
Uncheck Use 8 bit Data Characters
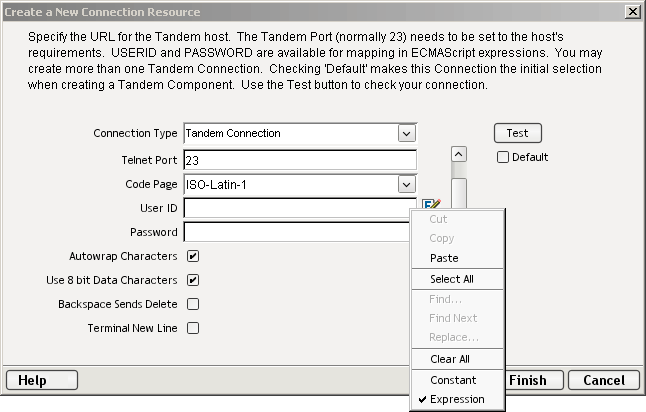click(x=193, y=280)
